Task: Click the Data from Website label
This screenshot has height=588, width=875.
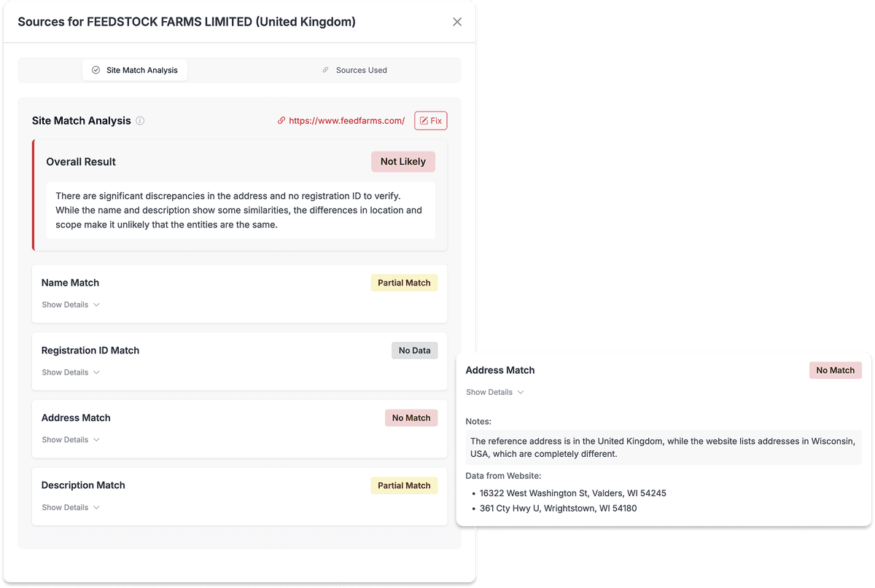Action: (x=503, y=476)
